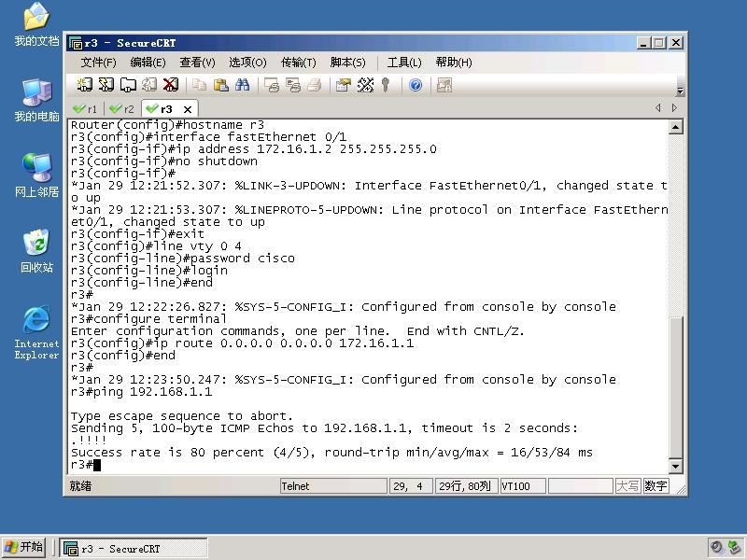Click the tab bar left arrow

click(658, 108)
